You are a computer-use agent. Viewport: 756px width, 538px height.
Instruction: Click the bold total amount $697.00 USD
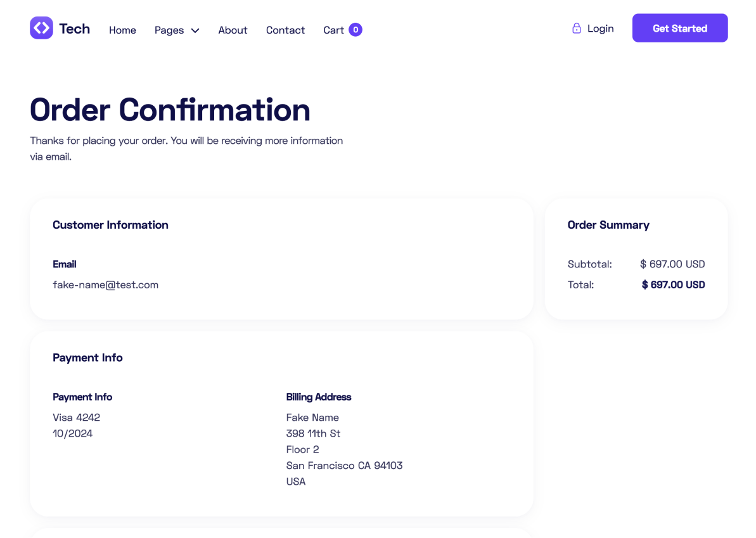673,285
